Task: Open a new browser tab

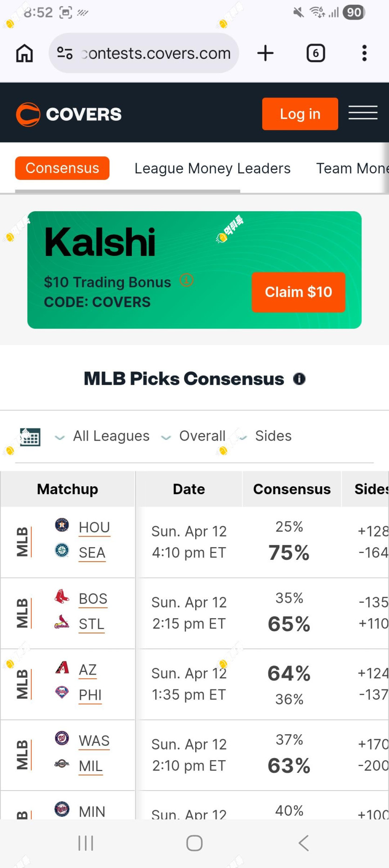Action: (x=266, y=53)
